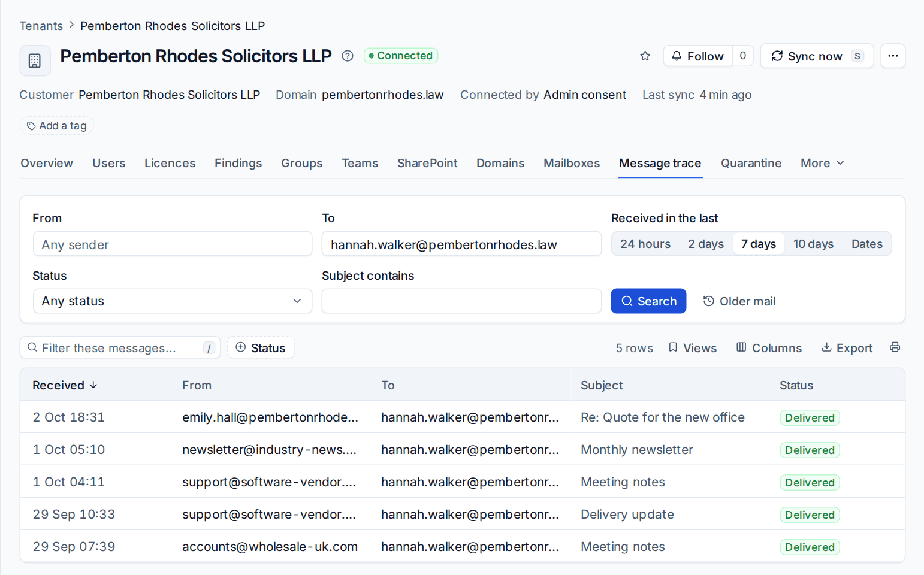Select the 2 days time range
Screen dimensions: 924x575
point(706,244)
